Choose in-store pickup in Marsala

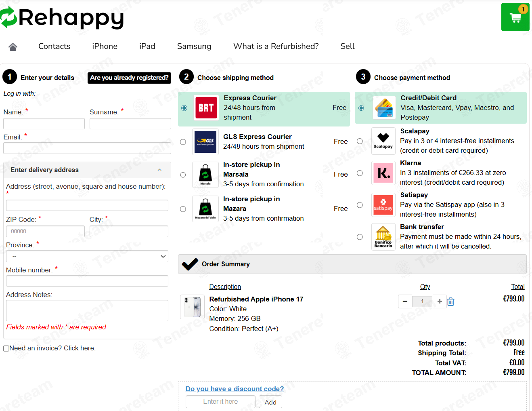(183, 175)
